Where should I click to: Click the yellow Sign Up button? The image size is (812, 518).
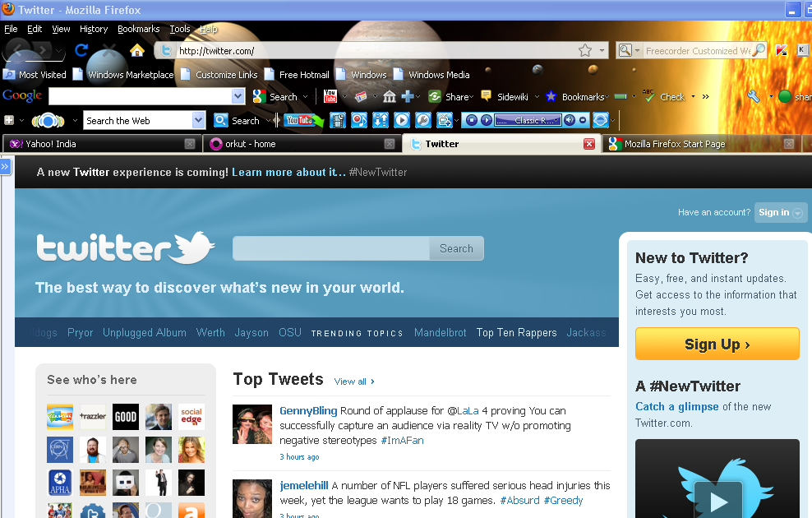pos(717,344)
